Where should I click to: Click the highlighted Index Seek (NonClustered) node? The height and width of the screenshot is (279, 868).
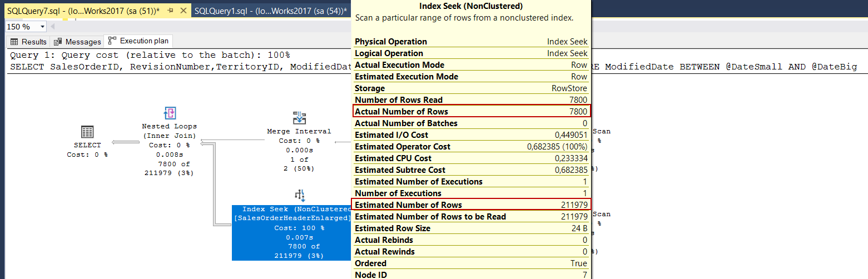coord(292,232)
